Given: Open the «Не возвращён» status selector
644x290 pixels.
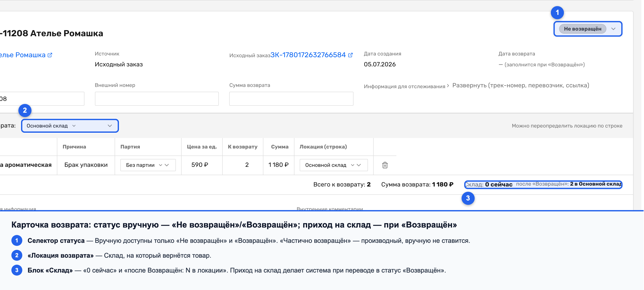Looking at the screenshot, I should [588, 29].
